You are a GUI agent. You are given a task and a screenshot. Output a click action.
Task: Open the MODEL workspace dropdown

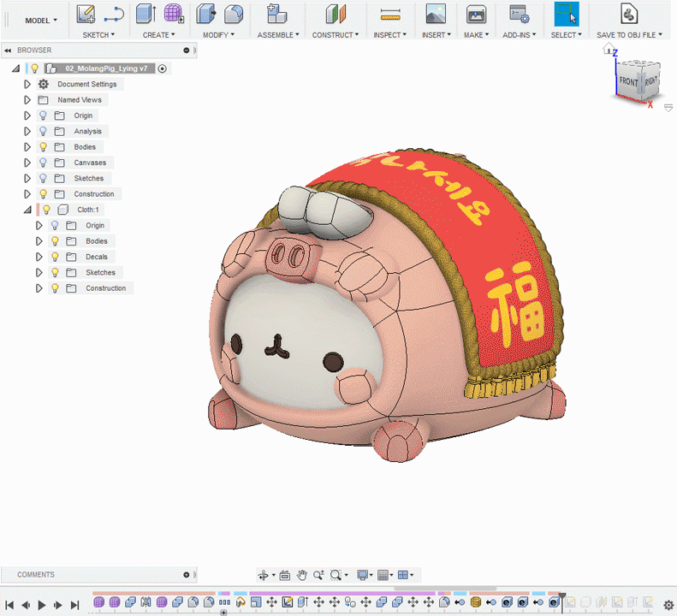click(40, 21)
